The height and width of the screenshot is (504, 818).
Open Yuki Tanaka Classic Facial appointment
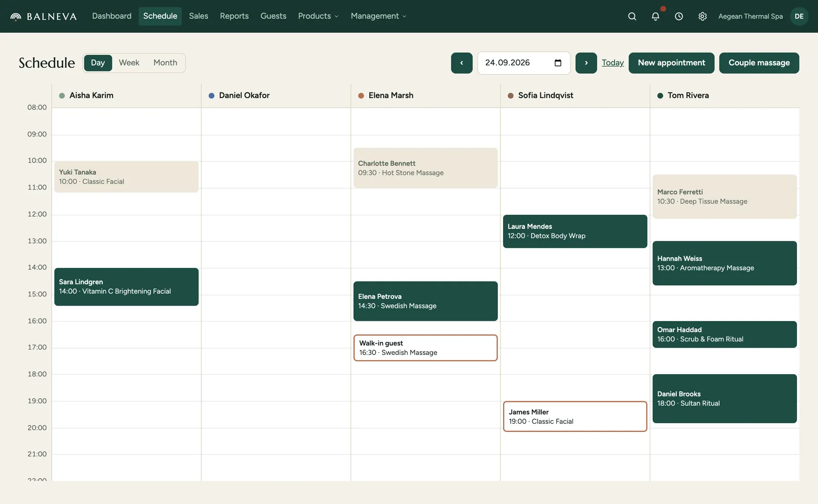click(126, 177)
